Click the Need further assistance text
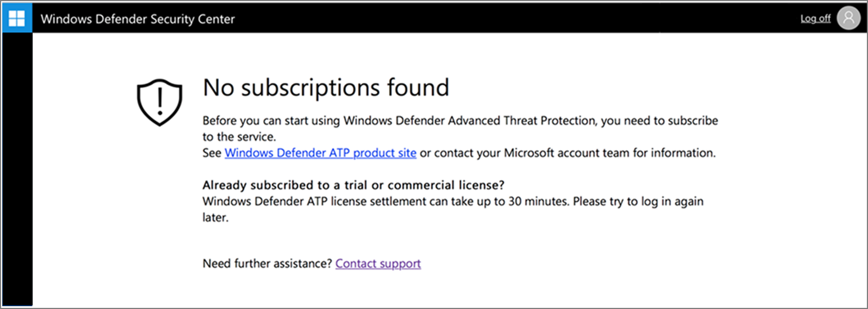Viewport: 868px width, 309px height. tap(268, 263)
